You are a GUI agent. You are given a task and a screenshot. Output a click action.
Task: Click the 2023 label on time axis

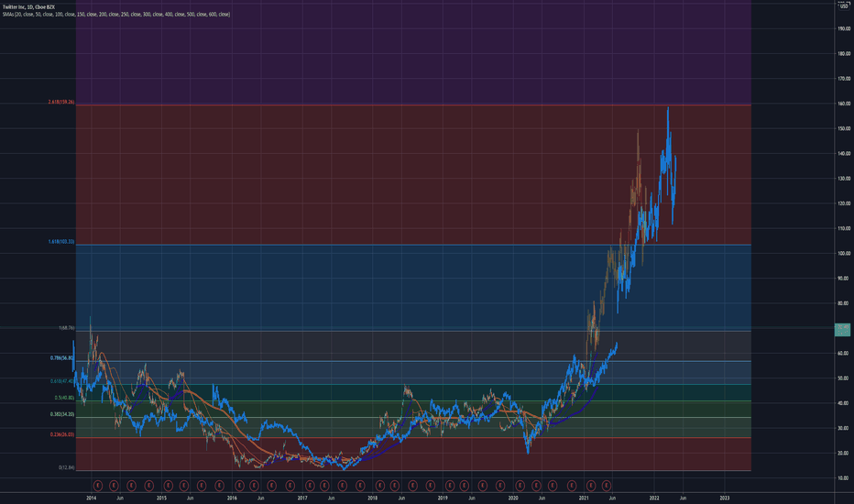(725, 498)
